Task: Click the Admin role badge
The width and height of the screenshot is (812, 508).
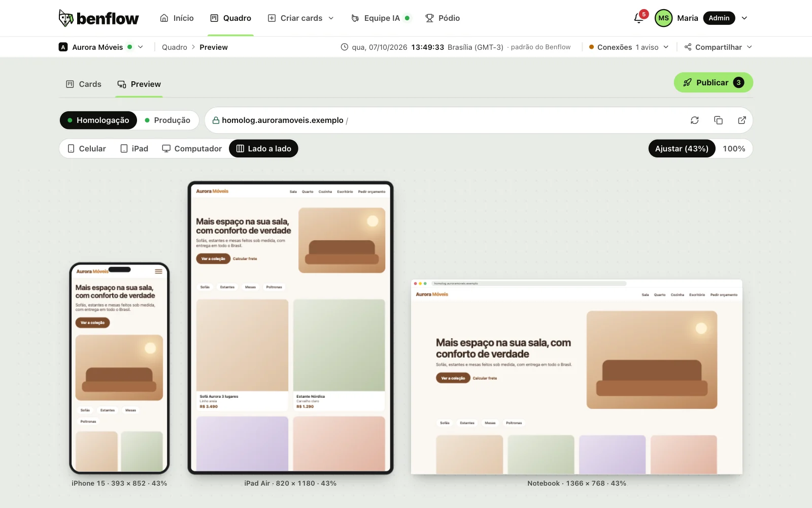Action: click(x=719, y=18)
